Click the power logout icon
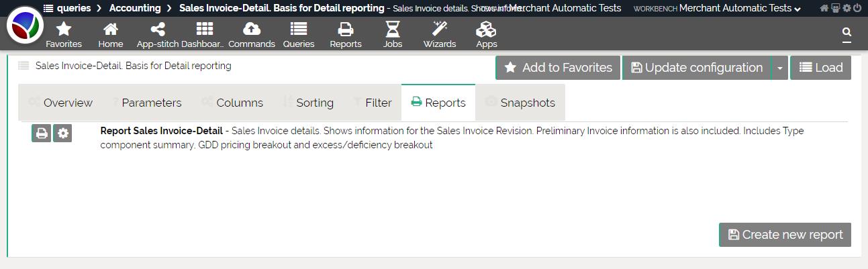Screen dimensions: 868x269 point(857,9)
